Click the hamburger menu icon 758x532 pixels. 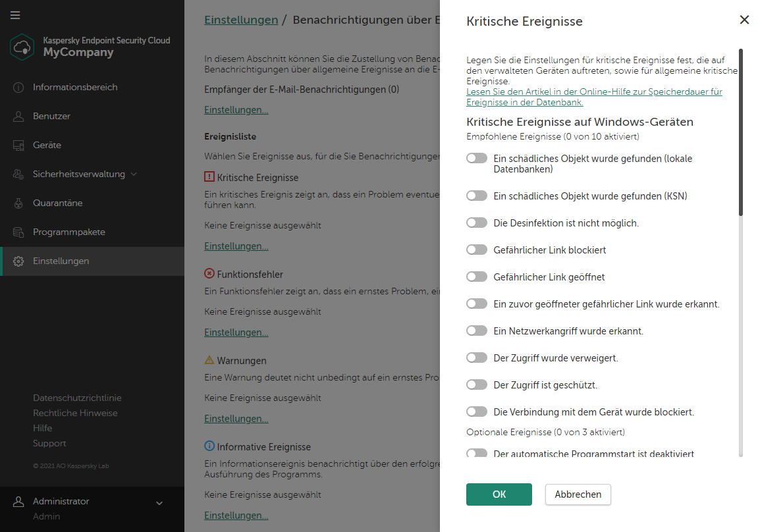pos(15,15)
